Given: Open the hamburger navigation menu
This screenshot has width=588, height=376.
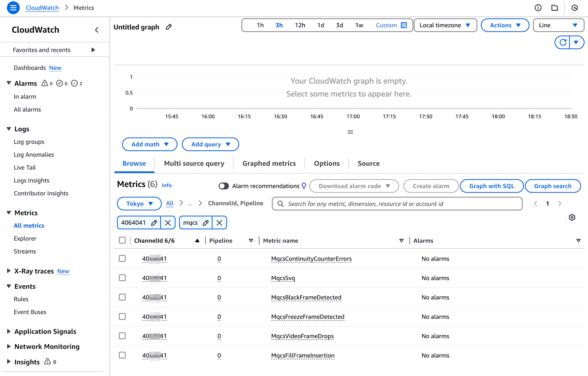Looking at the screenshot, I should pyautogui.click(x=13, y=8).
